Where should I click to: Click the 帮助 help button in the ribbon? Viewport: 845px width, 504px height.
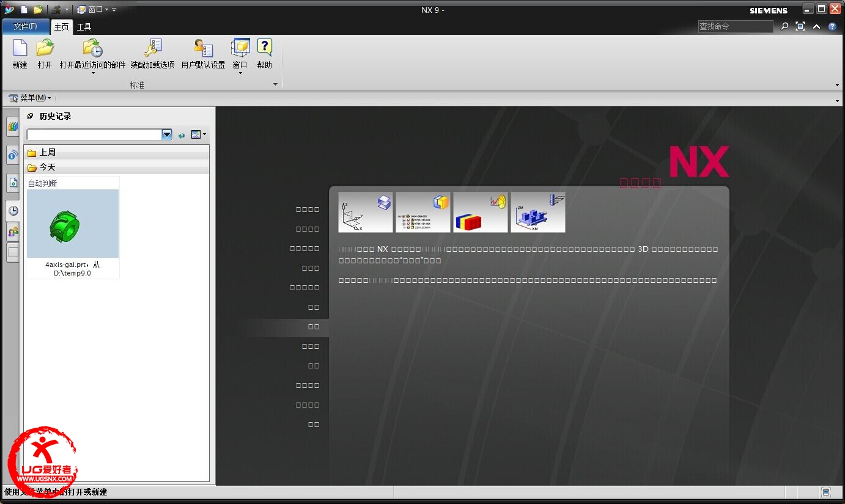pyautogui.click(x=264, y=54)
